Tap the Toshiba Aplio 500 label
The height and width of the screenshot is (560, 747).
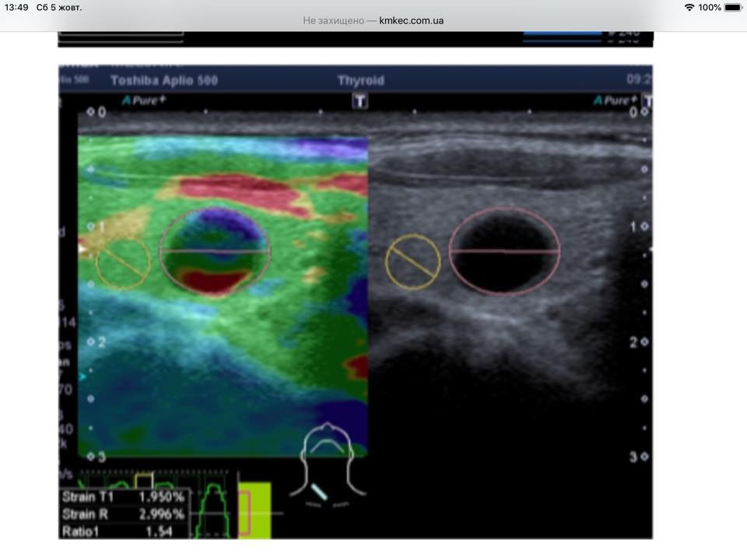point(164,80)
